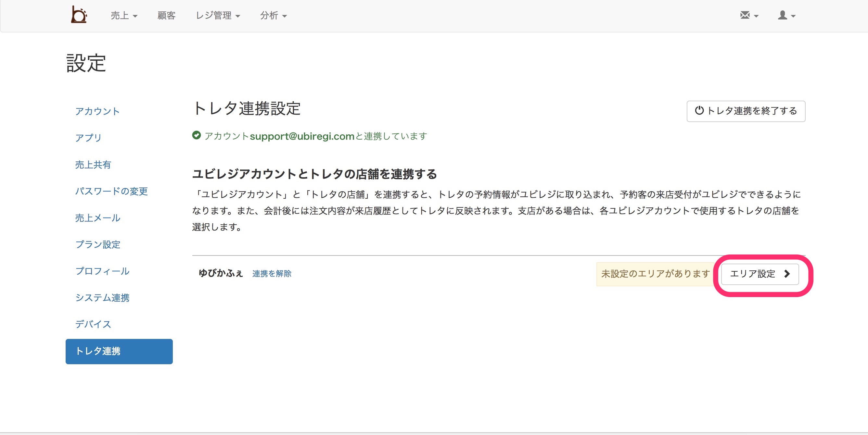
Task: Open the 顧客 page from navbar
Action: pyautogui.click(x=166, y=16)
